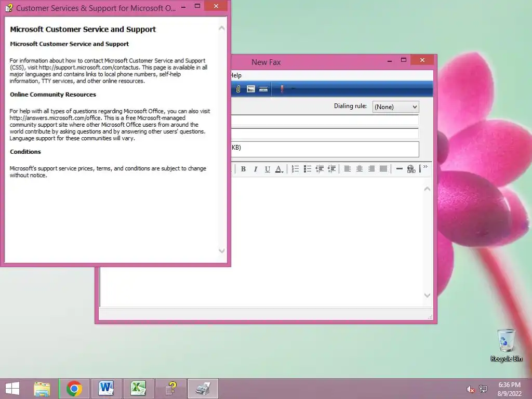Launch Google Chrome from the taskbar
The height and width of the screenshot is (399, 532).
point(74,389)
